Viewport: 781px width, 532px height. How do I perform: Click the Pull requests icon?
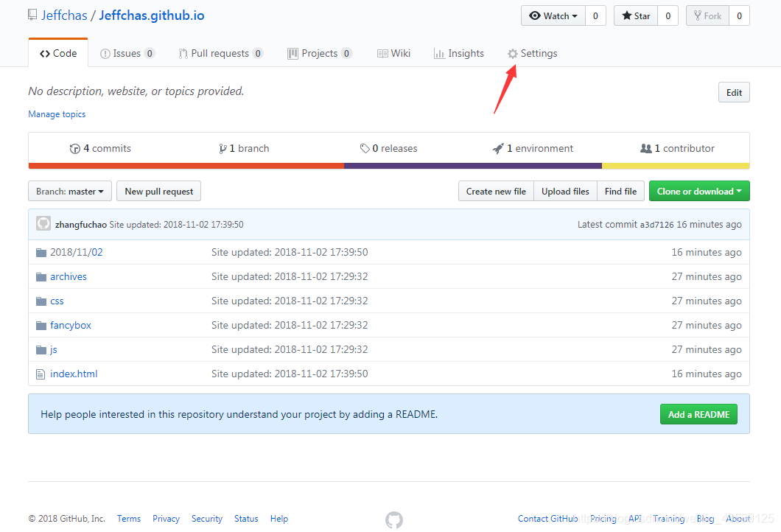tap(183, 54)
